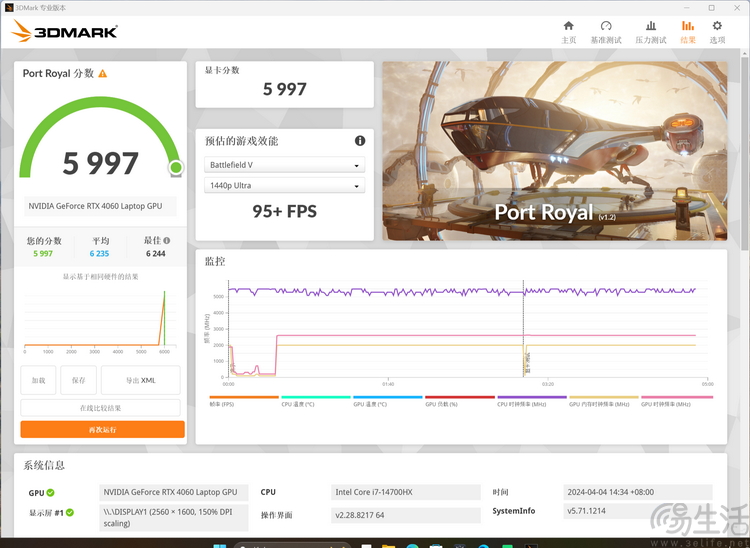The height and width of the screenshot is (548, 750).
Task: Toggle the purple CPU Clock Frequency legend swatch
Action: pyautogui.click(x=532, y=397)
